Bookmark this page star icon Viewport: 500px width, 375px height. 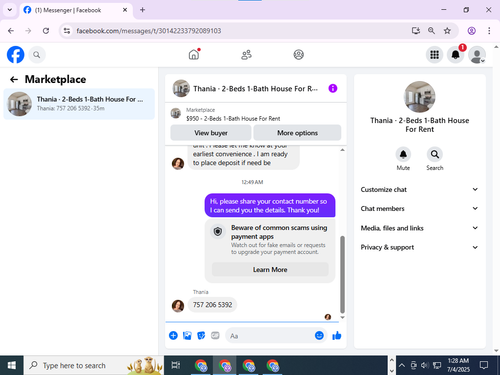pyautogui.click(x=447, y=31)
